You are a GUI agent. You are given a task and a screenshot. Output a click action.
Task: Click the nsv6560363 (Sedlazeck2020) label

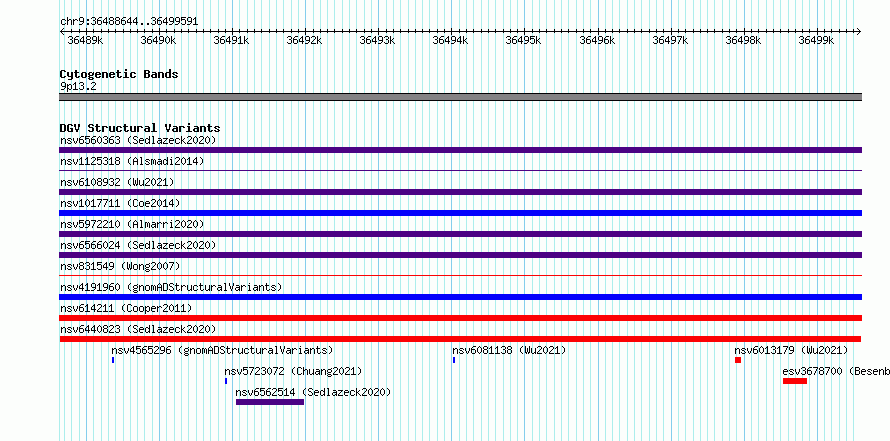click(x=138, y=140)
